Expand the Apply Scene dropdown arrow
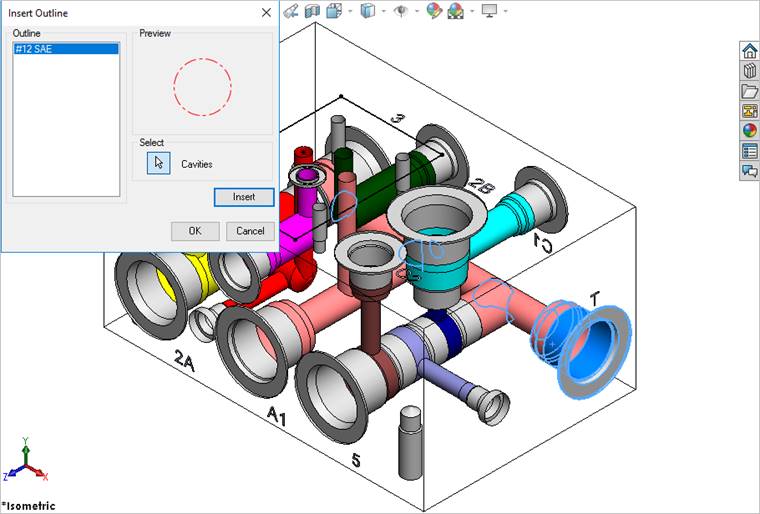Viewport: 760px width, 514px height. tap(472, 11)
